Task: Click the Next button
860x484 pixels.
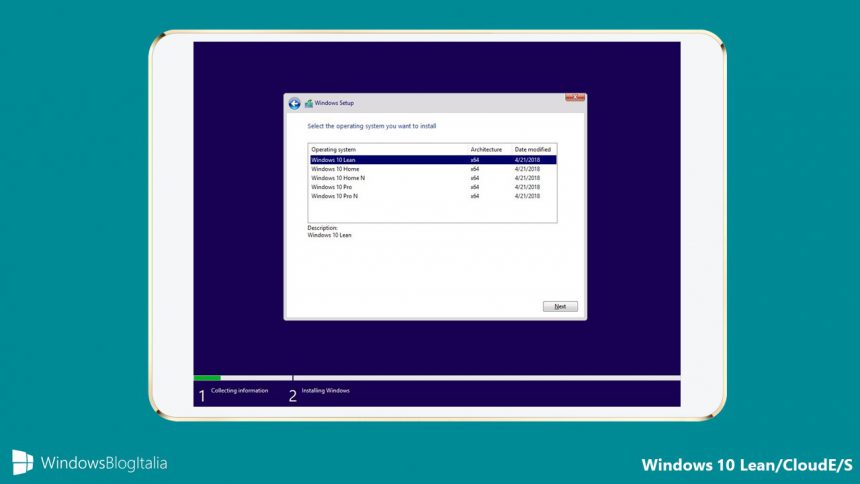Action: (x=560, y=306)
